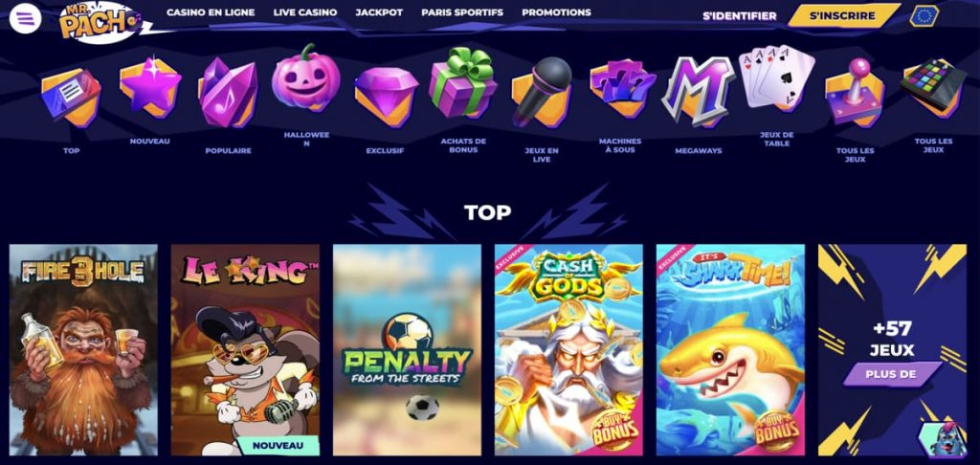
Task: Click the Plus De games button
Action: click(x=892, y=374)
